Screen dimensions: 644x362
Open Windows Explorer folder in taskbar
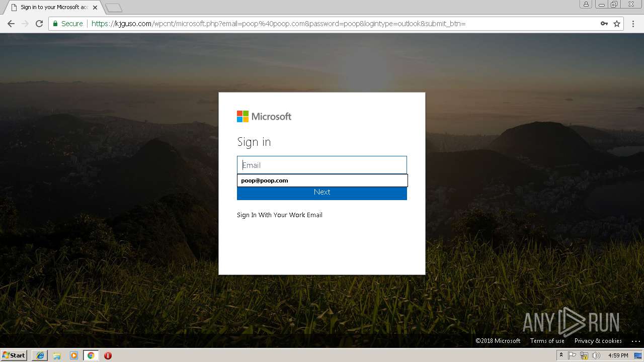pyautogui.click(x=57, y=355)
